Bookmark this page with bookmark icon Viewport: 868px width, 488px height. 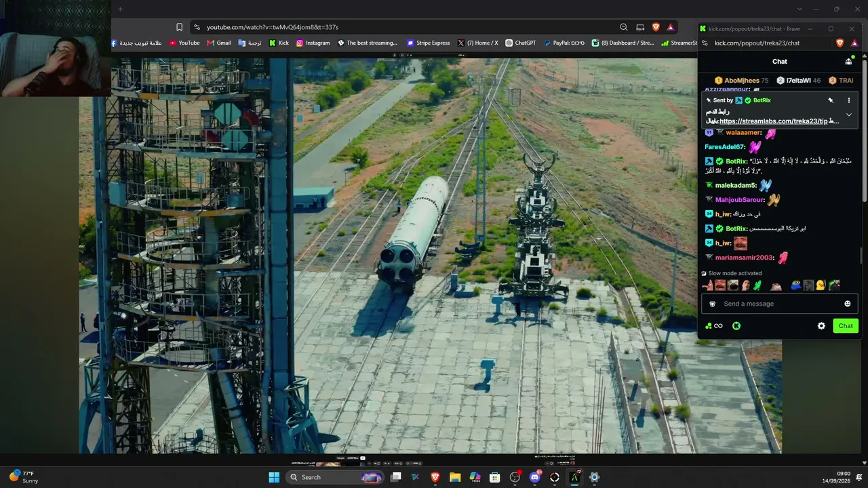(179, 27)
